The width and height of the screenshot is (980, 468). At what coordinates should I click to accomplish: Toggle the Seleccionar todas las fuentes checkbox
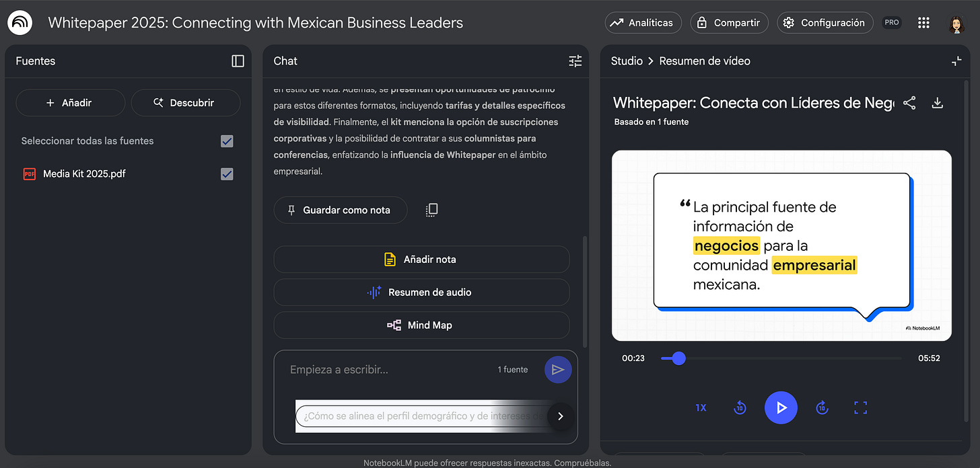coord(228,141)
